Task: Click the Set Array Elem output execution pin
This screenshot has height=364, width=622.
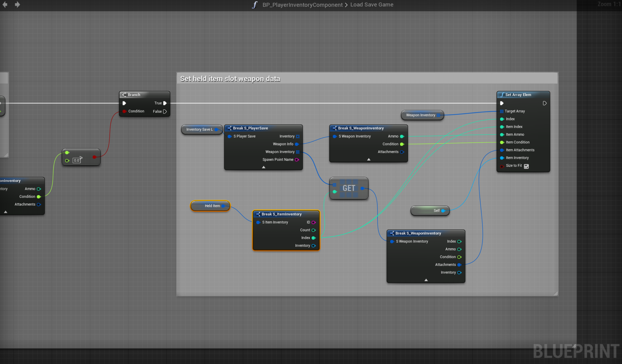Action: 545,103
